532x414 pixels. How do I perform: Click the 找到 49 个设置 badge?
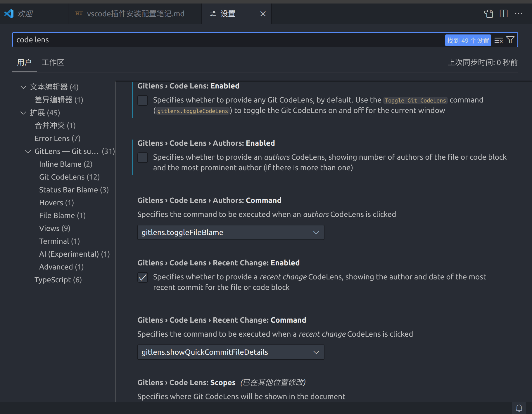468,40
